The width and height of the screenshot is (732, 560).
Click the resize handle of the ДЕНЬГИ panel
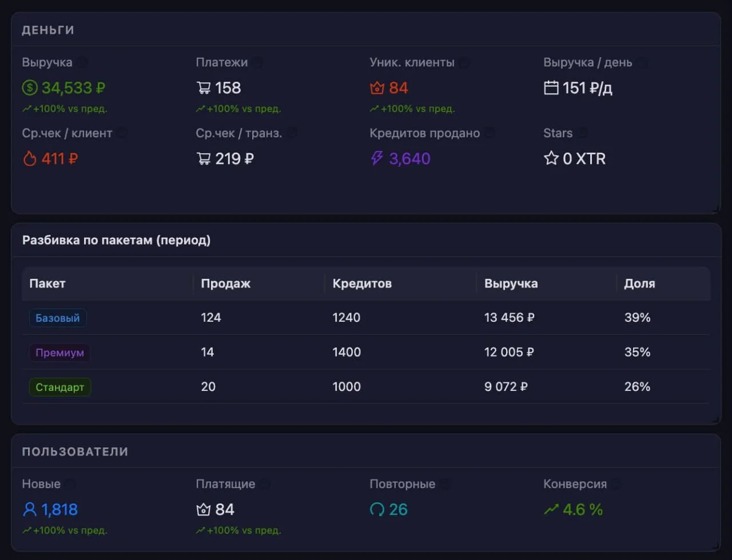pyautogui.click(x=717, y=210)
